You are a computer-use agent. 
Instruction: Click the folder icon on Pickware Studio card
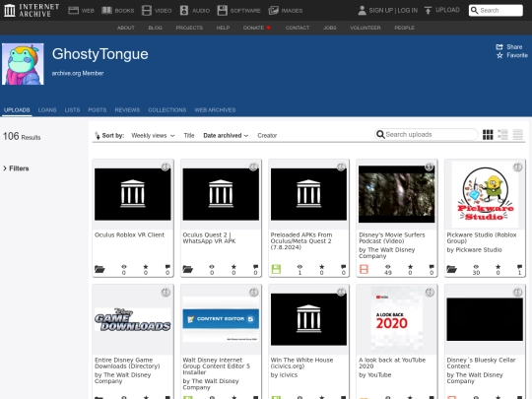[x=451, y=269]
